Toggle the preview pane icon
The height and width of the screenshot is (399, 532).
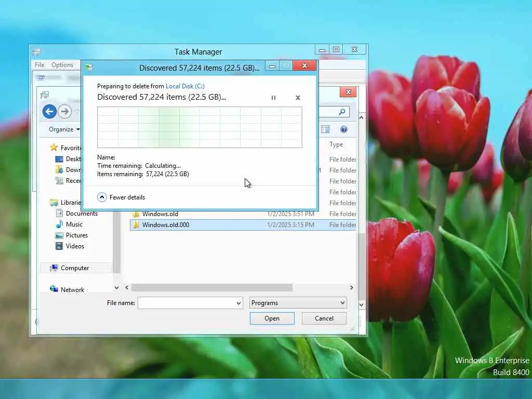pos(325,129)
